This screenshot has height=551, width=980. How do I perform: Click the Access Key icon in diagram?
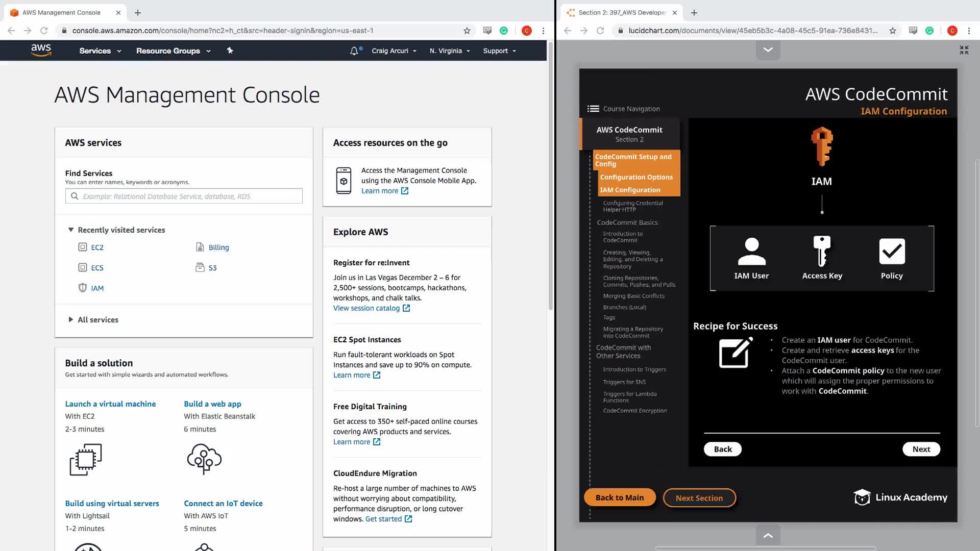click(x=822, y=251)
